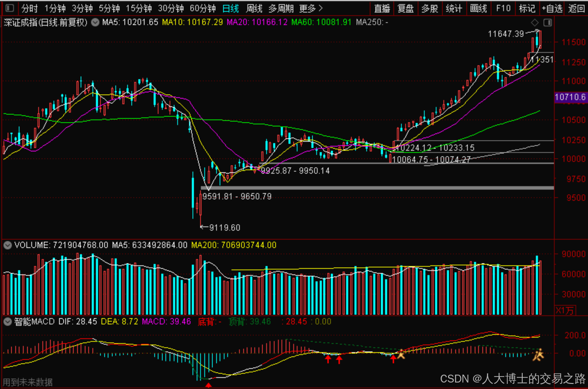Click the running-figure MACD signal icon near 0.00
Viewport: 588px width, 389px height.
pyautogui.click(x=538, y=355)
